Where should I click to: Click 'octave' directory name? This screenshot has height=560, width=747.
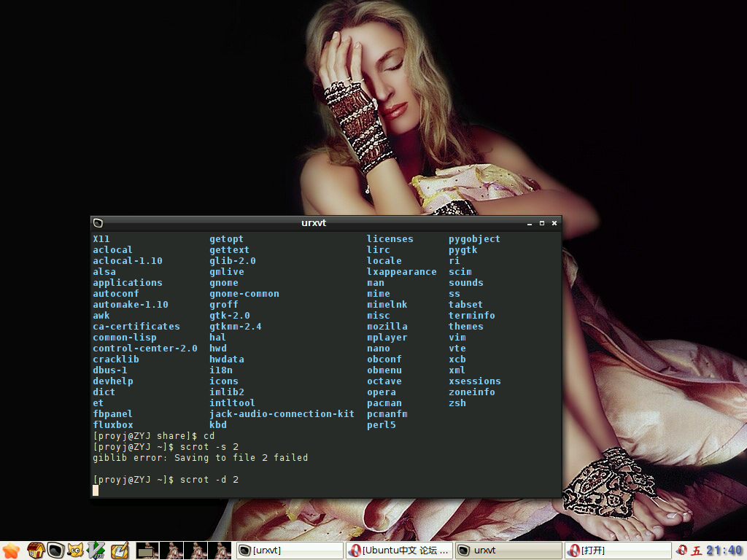[384, 381]
